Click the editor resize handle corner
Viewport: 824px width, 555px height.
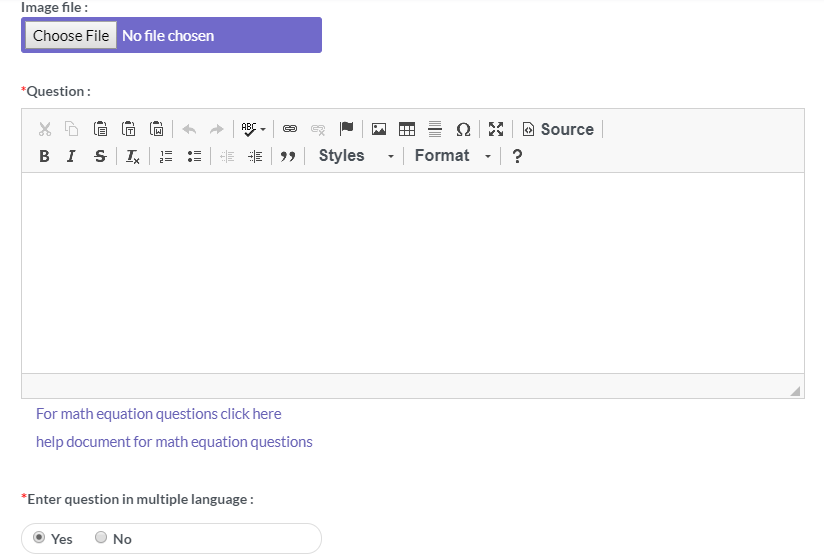click(x=795, y=390)
